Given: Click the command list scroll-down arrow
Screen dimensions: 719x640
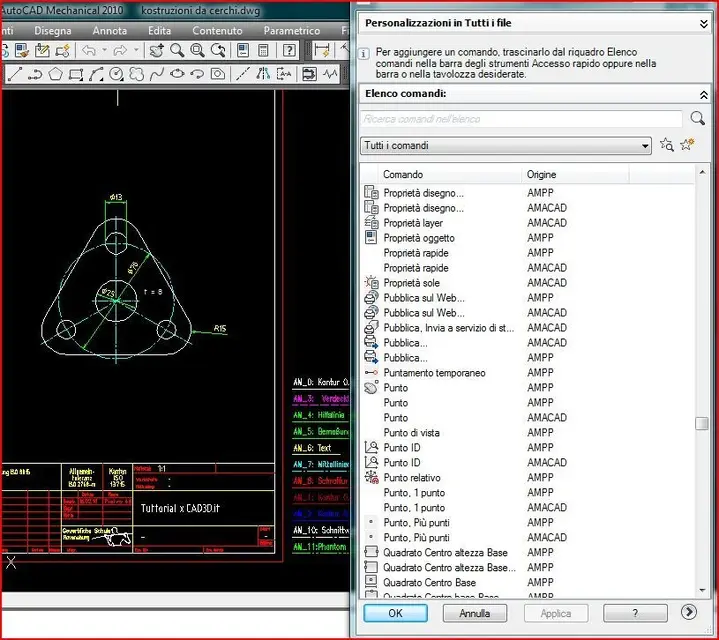Looking at the screenshot, I should tap(702, 590).
